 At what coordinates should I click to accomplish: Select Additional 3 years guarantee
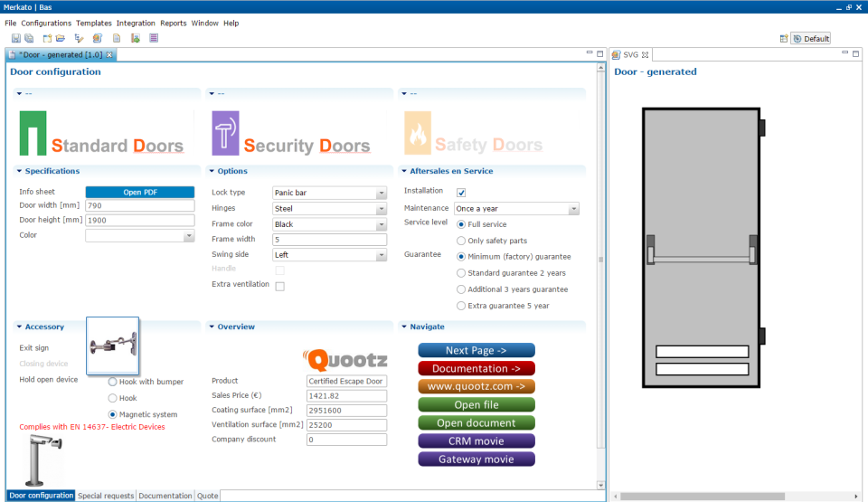coord(461,289)
